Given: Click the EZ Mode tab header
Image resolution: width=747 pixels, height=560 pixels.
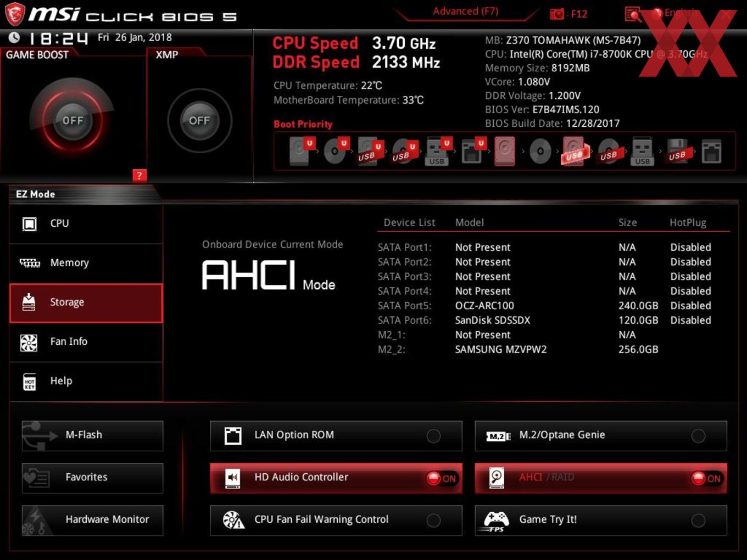Looking at the screenshot, I should [x=36, y=194].
